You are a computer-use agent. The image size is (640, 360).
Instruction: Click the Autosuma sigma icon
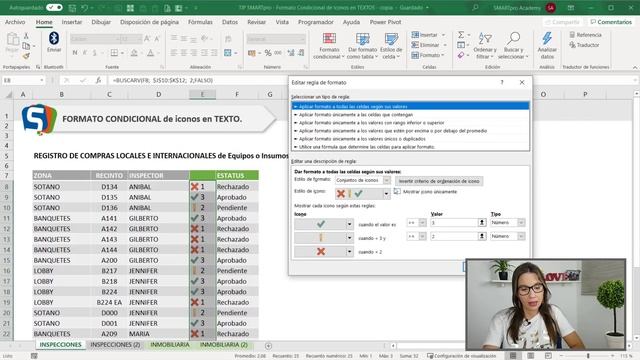coord(461,35)
